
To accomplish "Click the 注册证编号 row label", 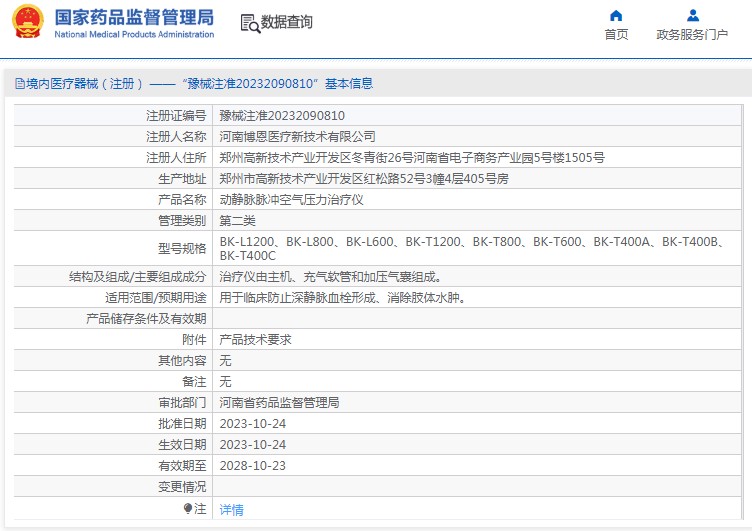I will coord(176,116).
